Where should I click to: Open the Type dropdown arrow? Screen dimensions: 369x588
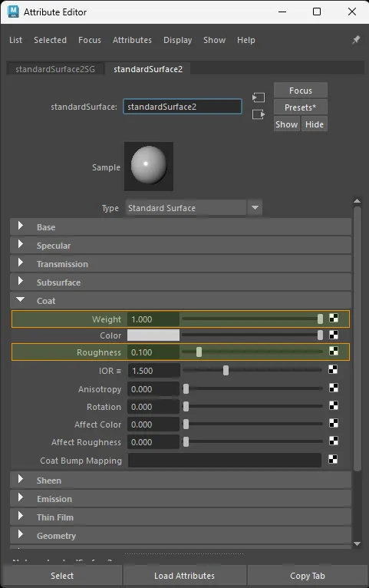[255, 207]
